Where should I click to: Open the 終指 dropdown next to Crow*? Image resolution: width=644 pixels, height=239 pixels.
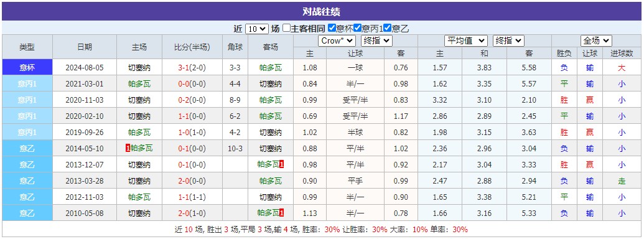[376, 40]
